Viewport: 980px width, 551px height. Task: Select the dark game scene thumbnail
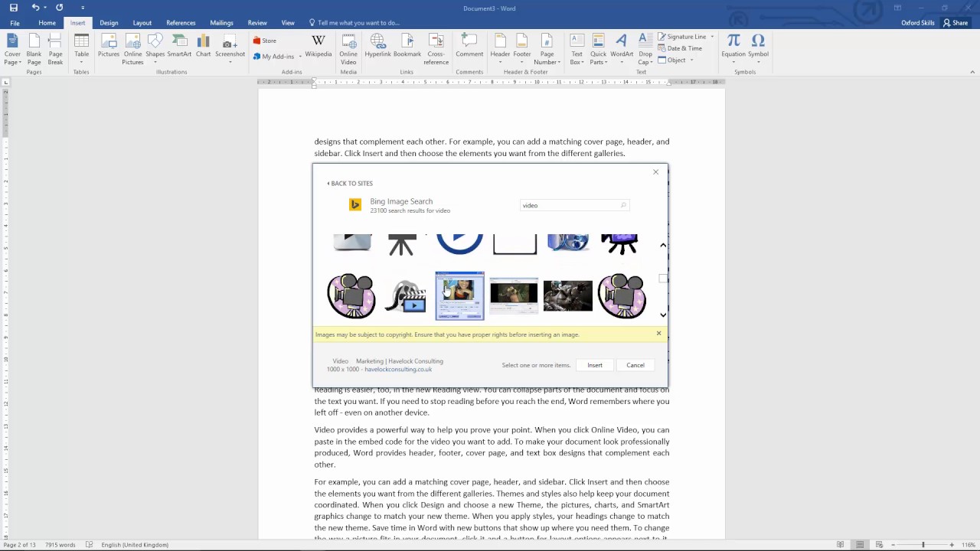pos(568,296)
